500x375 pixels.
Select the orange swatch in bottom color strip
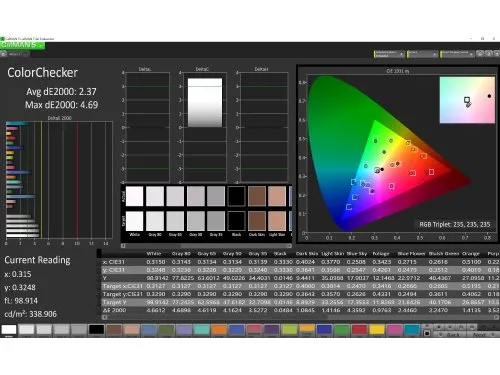click(x=219, y=329)
